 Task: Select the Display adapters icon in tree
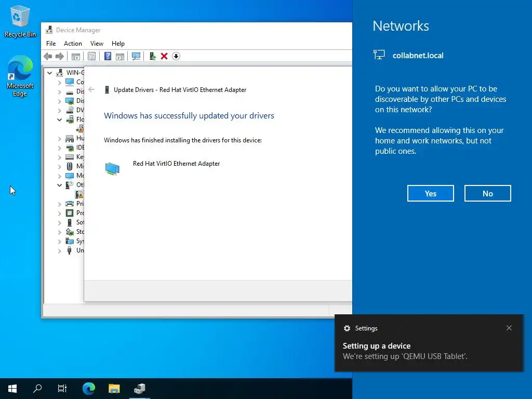[x=70, y=101]
